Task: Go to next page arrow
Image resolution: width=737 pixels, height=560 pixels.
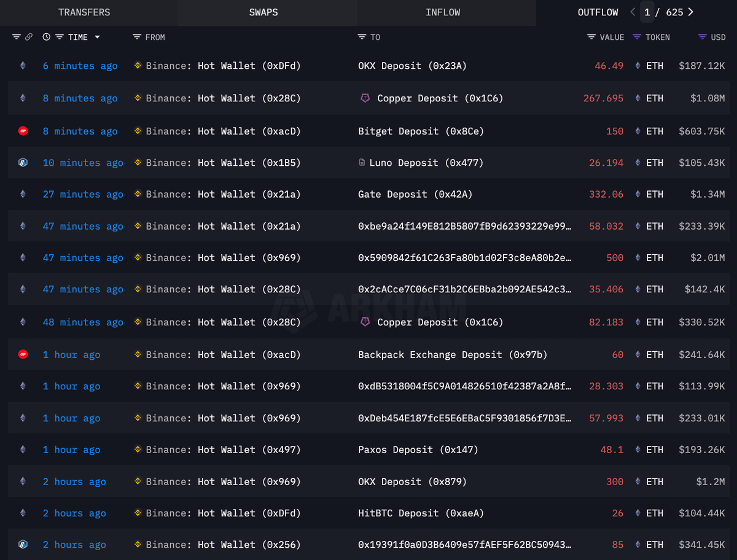Action: pyautogui.click(x=691, y=12)
